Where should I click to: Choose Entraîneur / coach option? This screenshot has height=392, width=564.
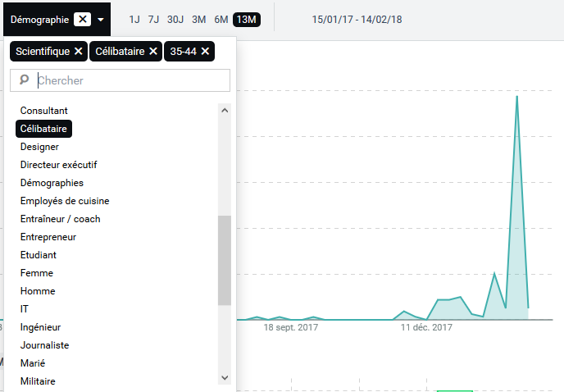coord(61,219)
